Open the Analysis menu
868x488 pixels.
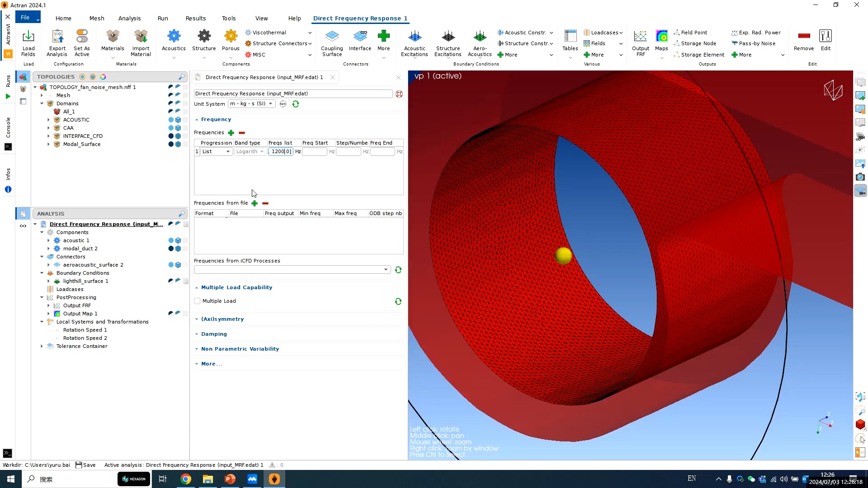(x=129, y=18)
